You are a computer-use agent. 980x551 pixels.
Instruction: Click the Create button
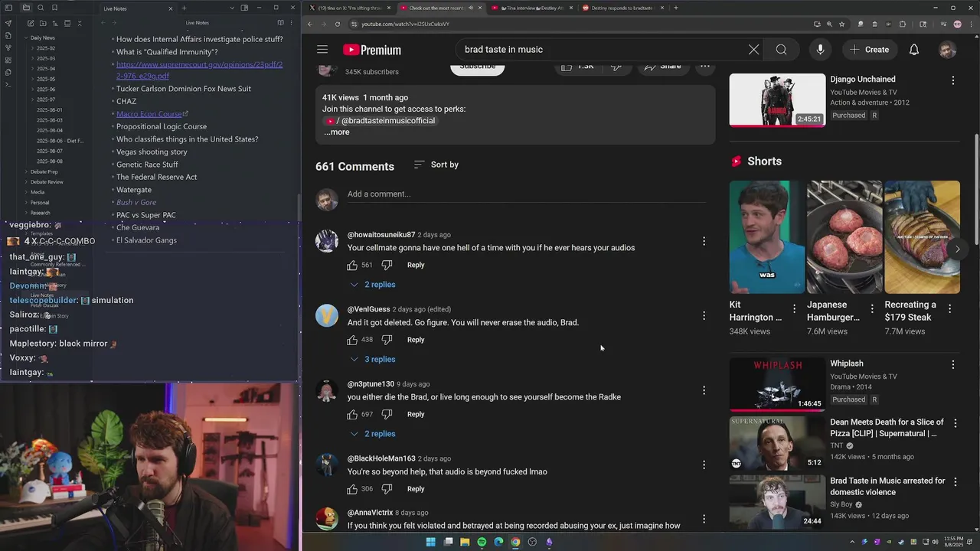point(869,50)
